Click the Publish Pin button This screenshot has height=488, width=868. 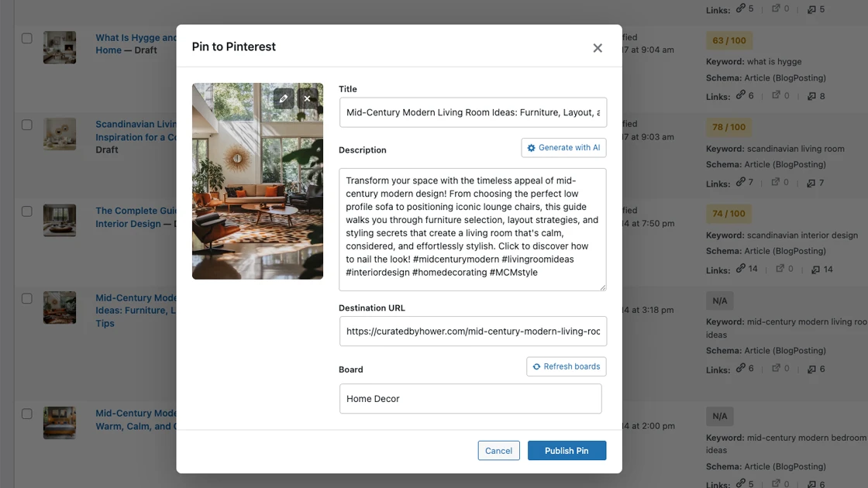(567, 450)
